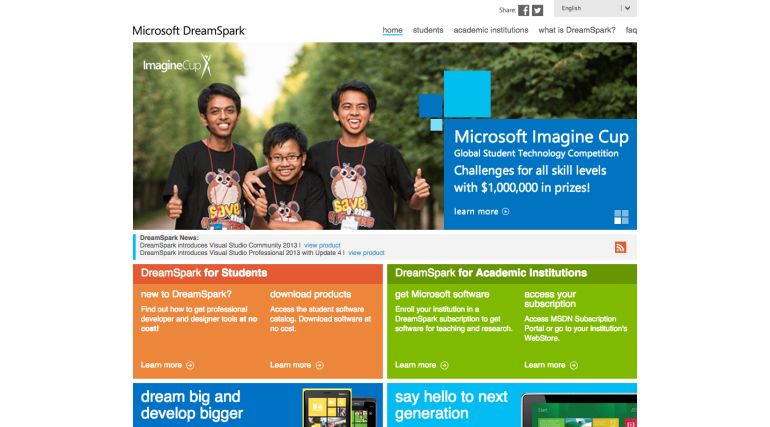Open the students menu item
The height and width of the screenshot is (427, 770).
[427, 30]
